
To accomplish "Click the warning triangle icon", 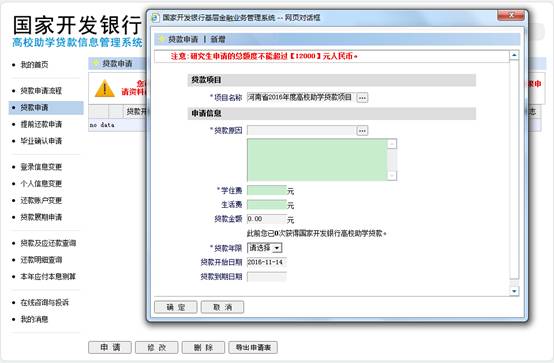I will pos(105,88).
